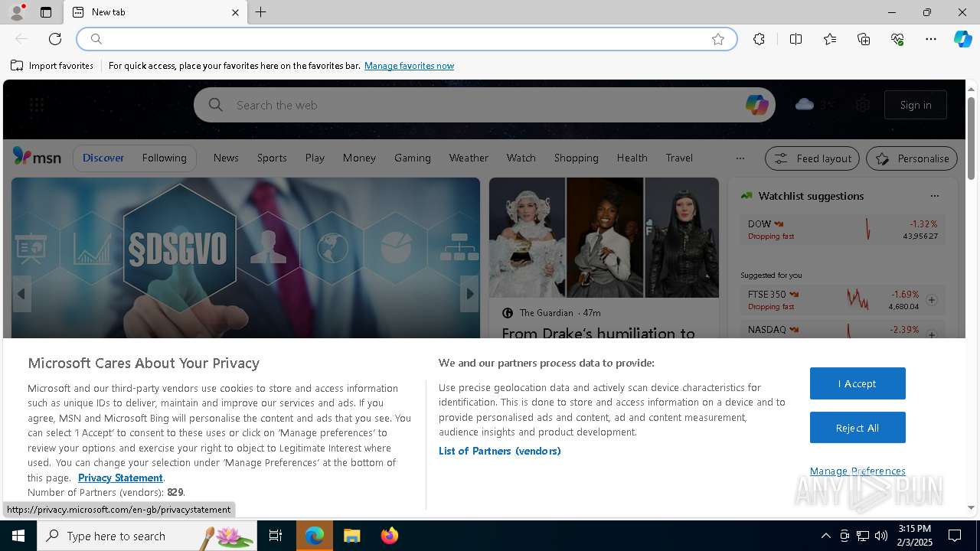Click the Copilot icon in search box

[x=756, y=105]
